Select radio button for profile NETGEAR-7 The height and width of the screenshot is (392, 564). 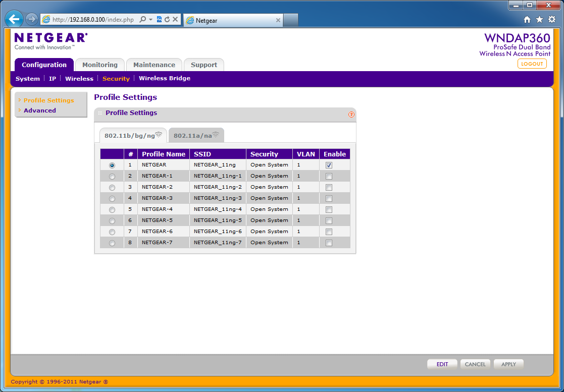pos(112,243)
